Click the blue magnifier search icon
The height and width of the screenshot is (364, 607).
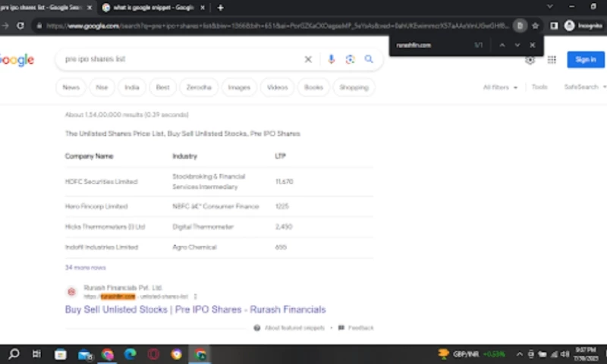point(369,59)
